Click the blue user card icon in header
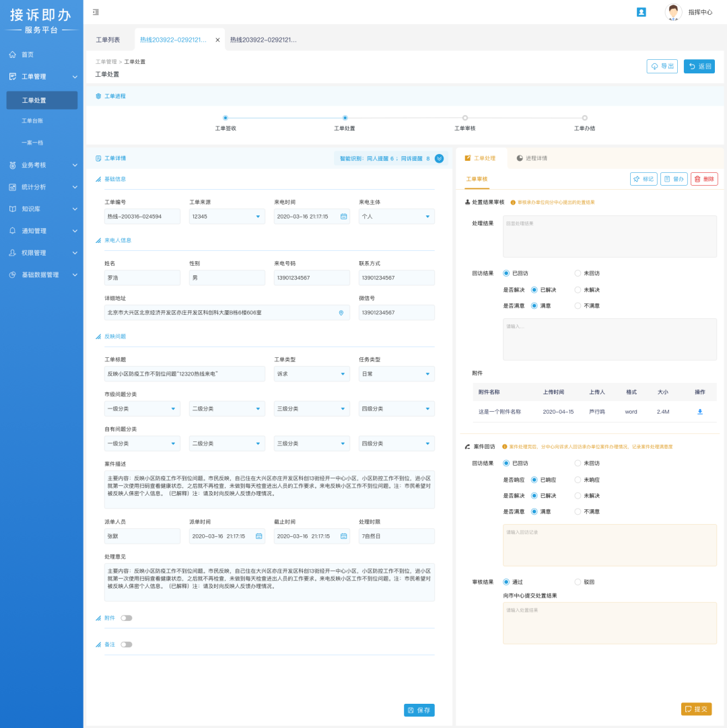This screenshot has width=727, height=728. [x=641, y=12]
